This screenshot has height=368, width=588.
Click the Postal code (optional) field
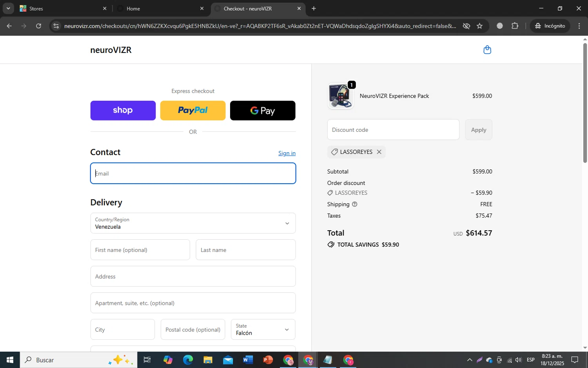[193, 330]
